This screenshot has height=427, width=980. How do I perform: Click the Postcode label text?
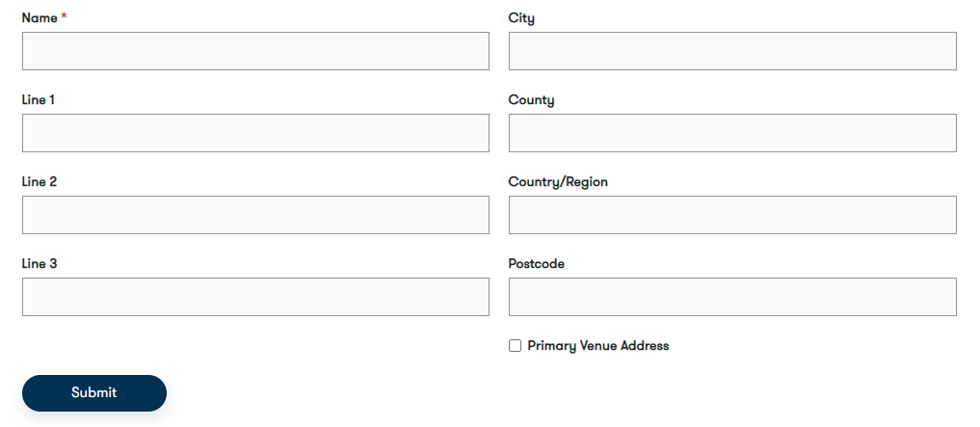pos(537,264)
